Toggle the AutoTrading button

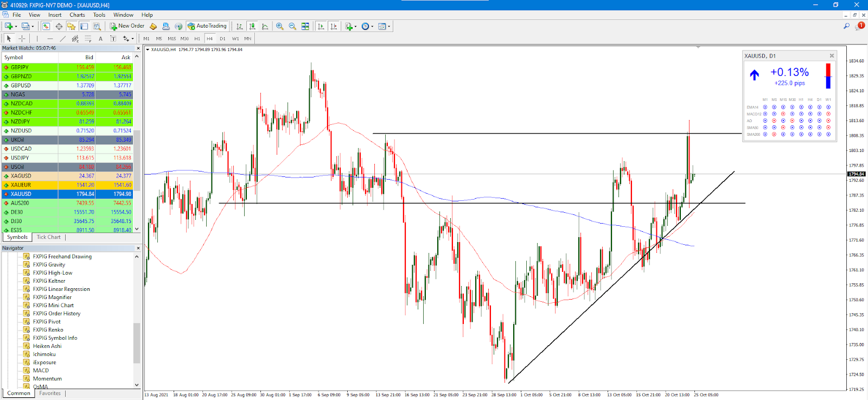[x=207, y=26]
